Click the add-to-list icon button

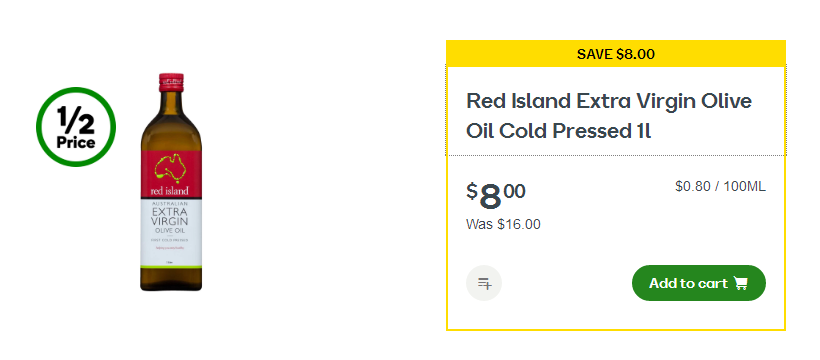click(x=484, y=283)
